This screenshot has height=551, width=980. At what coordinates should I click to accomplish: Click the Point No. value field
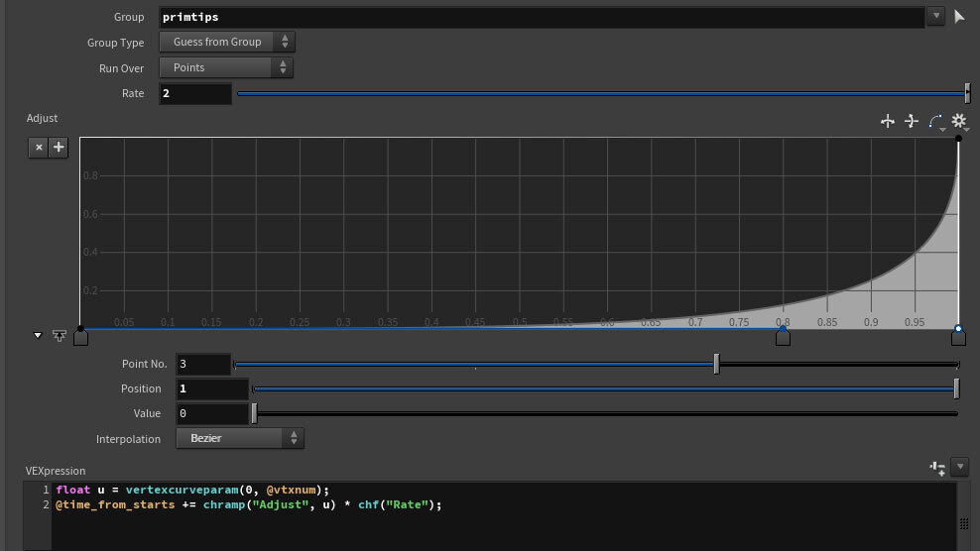tap(203, 365)
